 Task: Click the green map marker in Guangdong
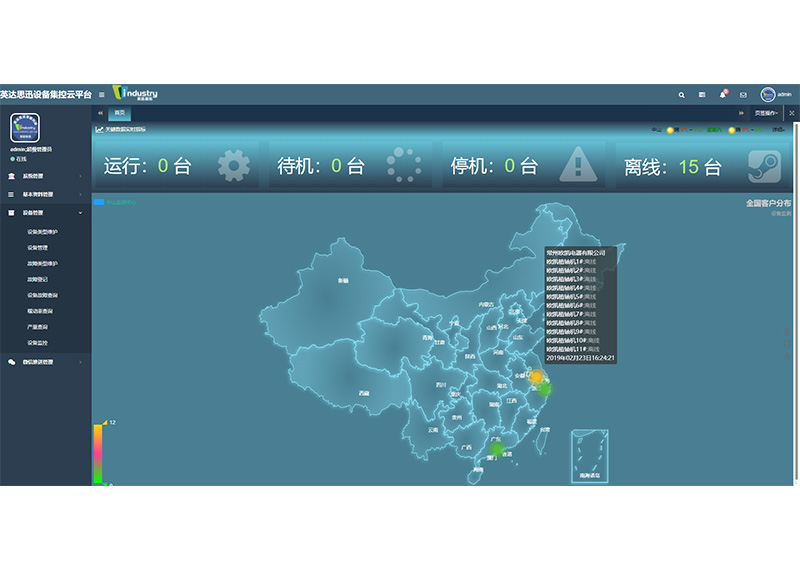(496, 449)
